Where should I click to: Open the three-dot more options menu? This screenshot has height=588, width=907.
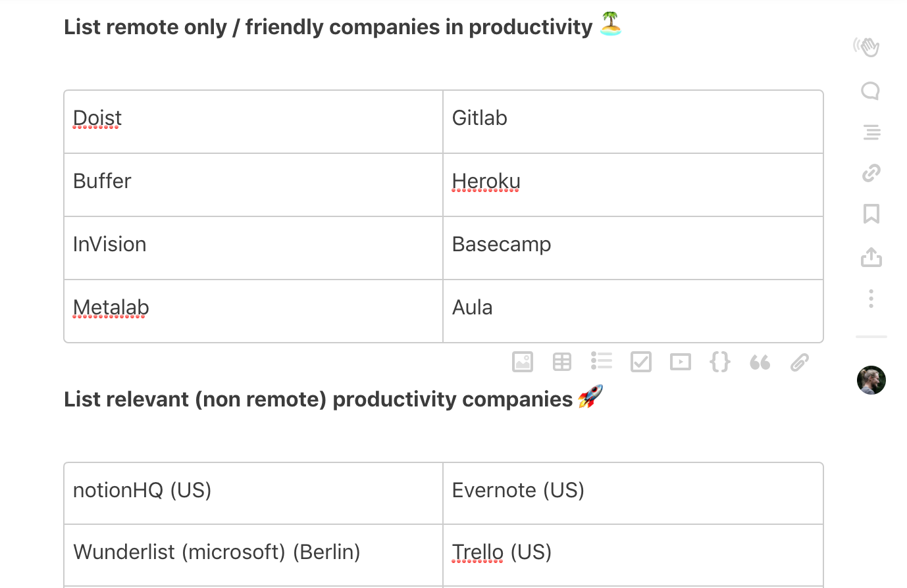pos(871,299)
